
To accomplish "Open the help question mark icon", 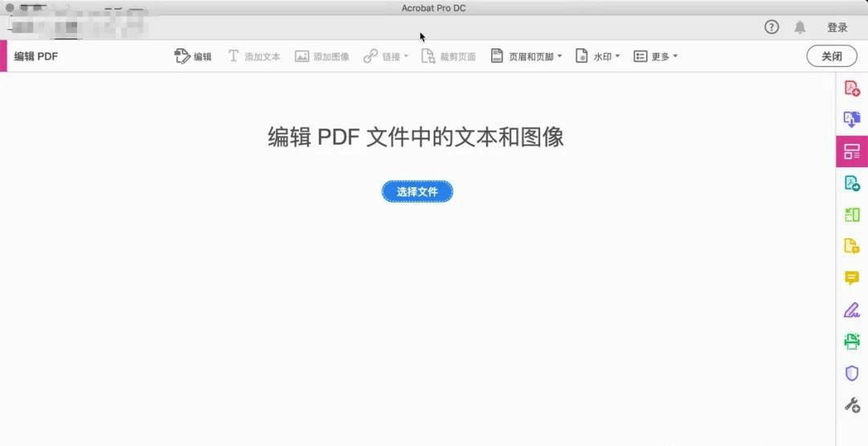I will point(772,27).
